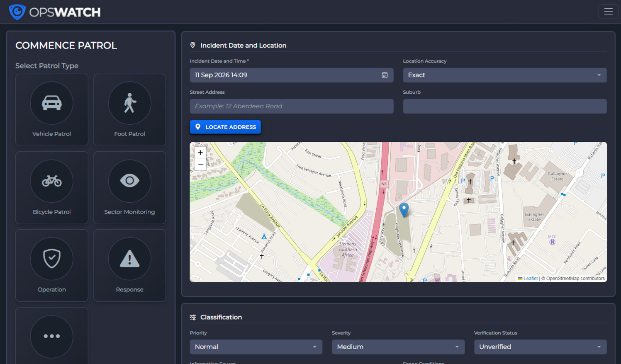This screenshot has width=621, height=364.
Task: Click the Select Patrol Type label
Action: click(x=47, y=66)
